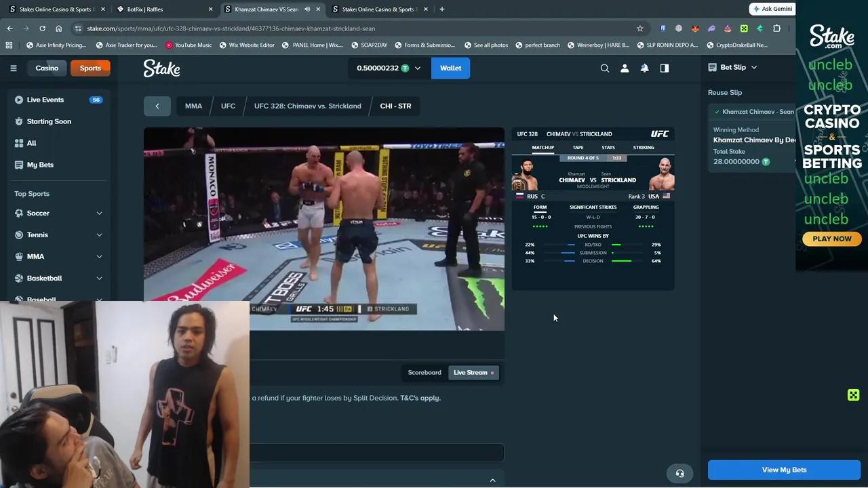Screen dimensions: 868x488
Task: Switch to Scoreboard view
Action: coord(425,372)
